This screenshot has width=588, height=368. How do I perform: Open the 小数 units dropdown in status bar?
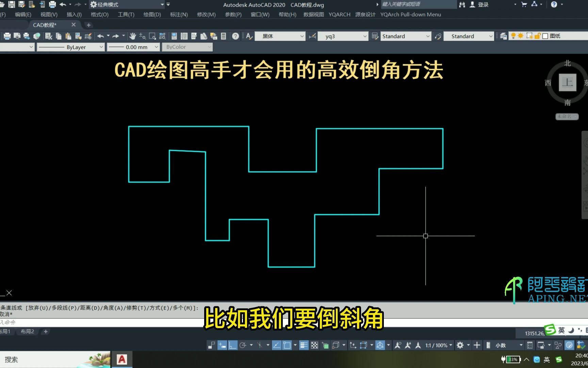(508, 345)
